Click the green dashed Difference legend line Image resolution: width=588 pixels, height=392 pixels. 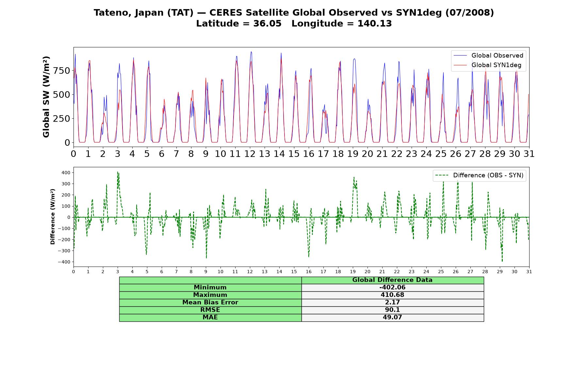[442, 175]
